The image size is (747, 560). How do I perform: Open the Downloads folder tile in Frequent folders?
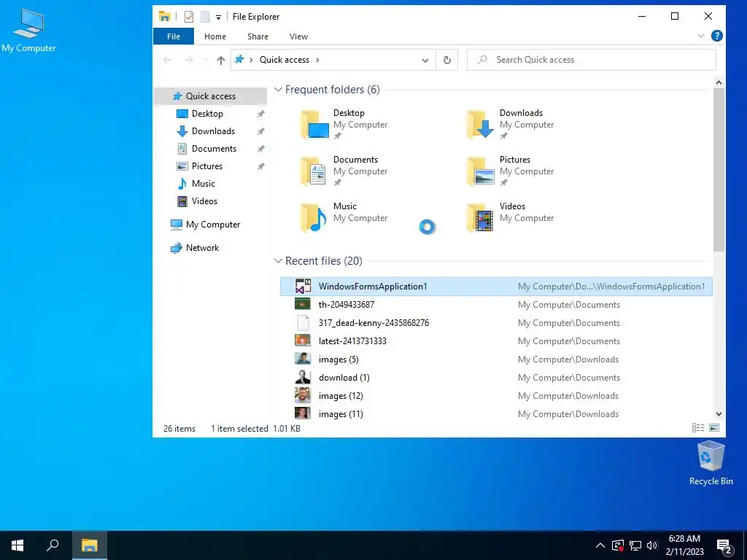(511, 124)
